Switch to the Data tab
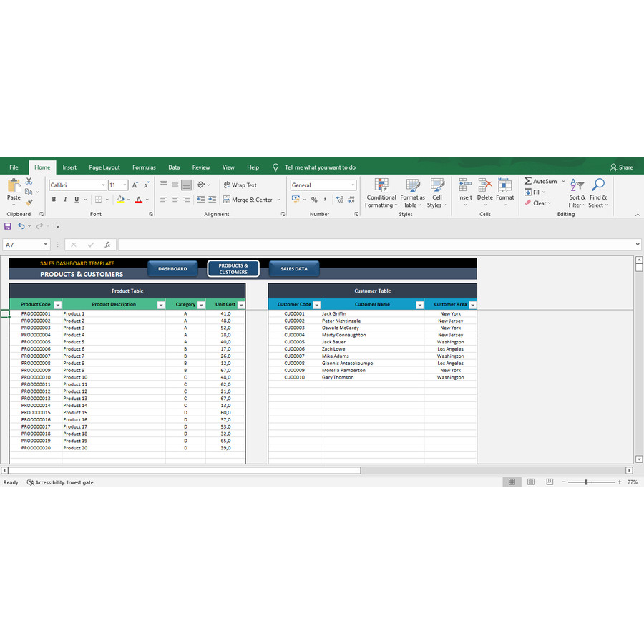Screen dimensions: 644x644 pos(174,167)
